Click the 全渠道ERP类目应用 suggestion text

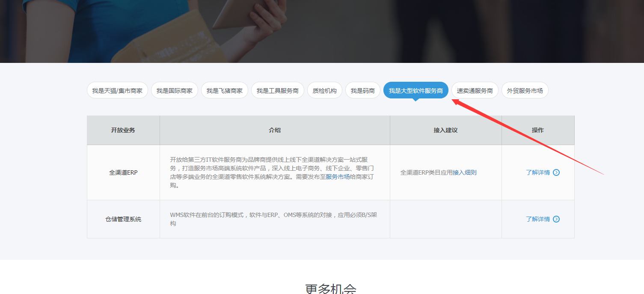pyautogui.click(x=426, y=172)
